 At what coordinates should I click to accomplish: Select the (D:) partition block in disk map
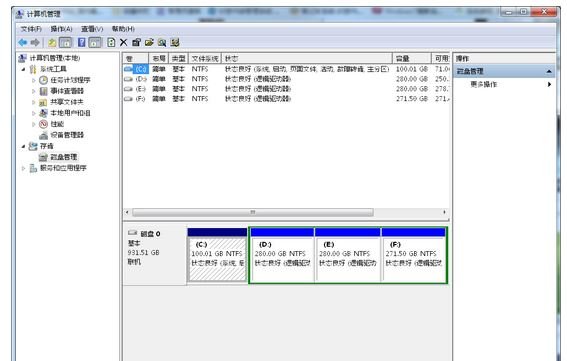282,255
